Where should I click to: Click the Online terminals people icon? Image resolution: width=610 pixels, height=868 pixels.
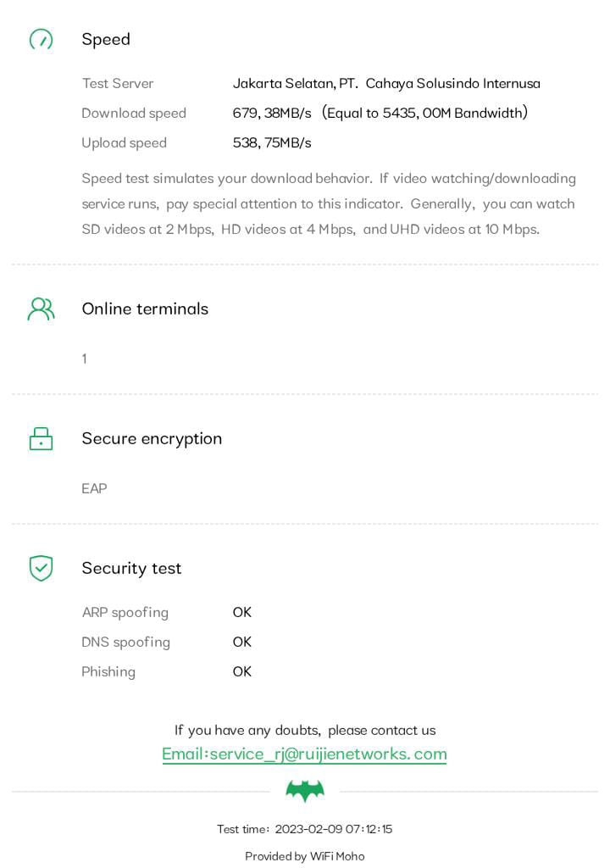coord(41,309)
